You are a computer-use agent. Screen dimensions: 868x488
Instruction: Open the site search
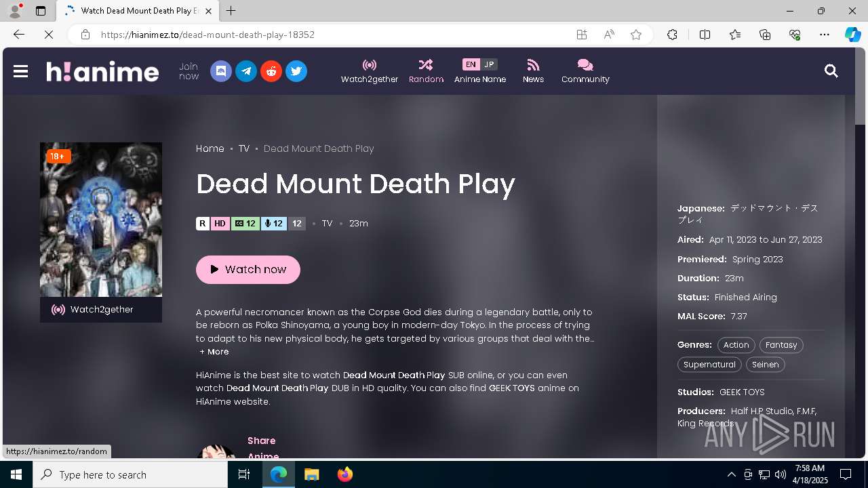click(831, 71)
